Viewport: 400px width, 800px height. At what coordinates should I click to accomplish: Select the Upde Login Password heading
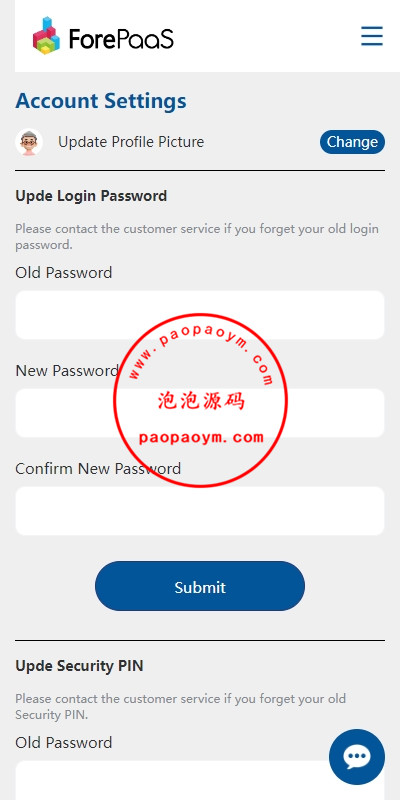(91, 196)
